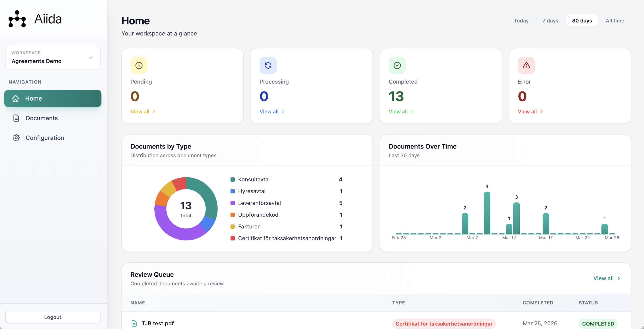644x329 pixels.
Task: Open View all for Error documents
Action: [527, 111]
